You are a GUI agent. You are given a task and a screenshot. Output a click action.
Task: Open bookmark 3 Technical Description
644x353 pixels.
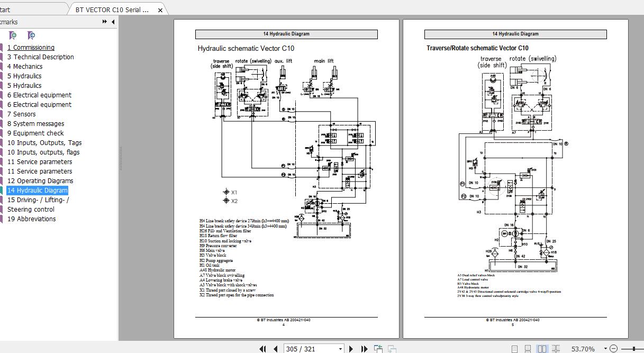click(x=41, y=57)
